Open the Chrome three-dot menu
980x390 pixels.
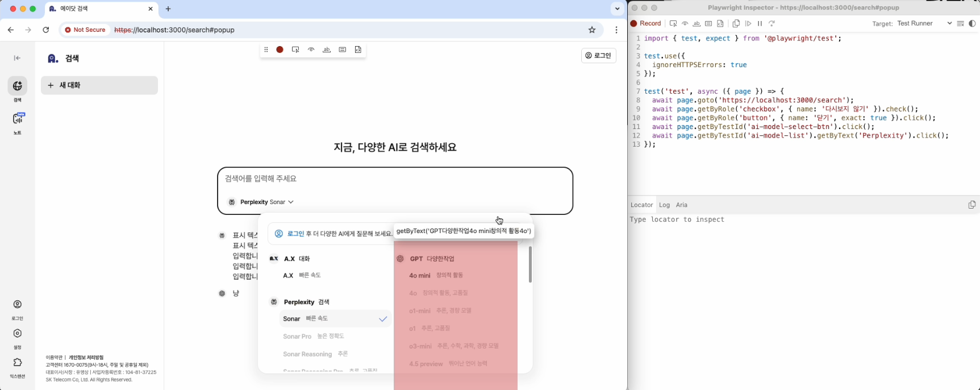click(x=616, y=30)
